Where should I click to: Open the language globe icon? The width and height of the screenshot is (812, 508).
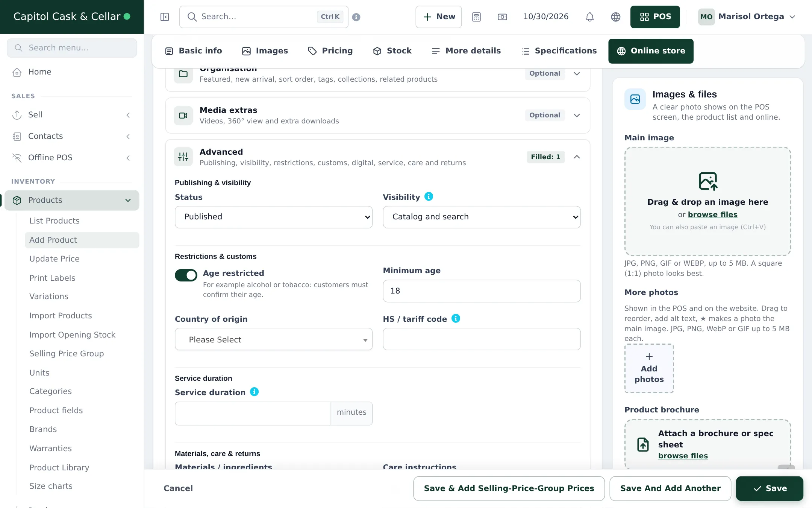coord(615,17)
